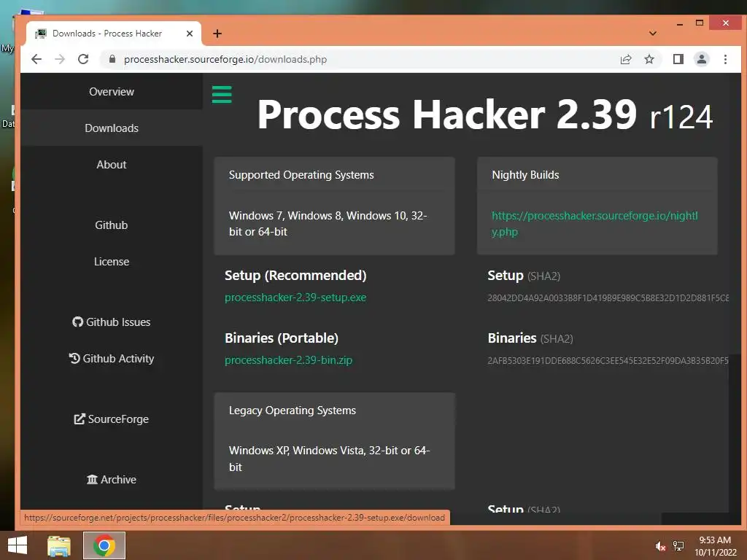Open the Overview sidebar item
747x560 pixels.
112,91
